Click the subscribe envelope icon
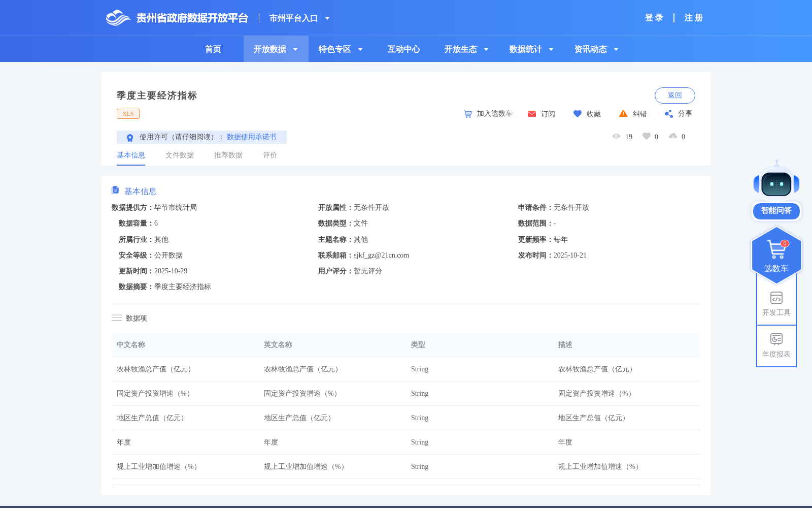Screen dimensions: 812x508 pos(532,114)
